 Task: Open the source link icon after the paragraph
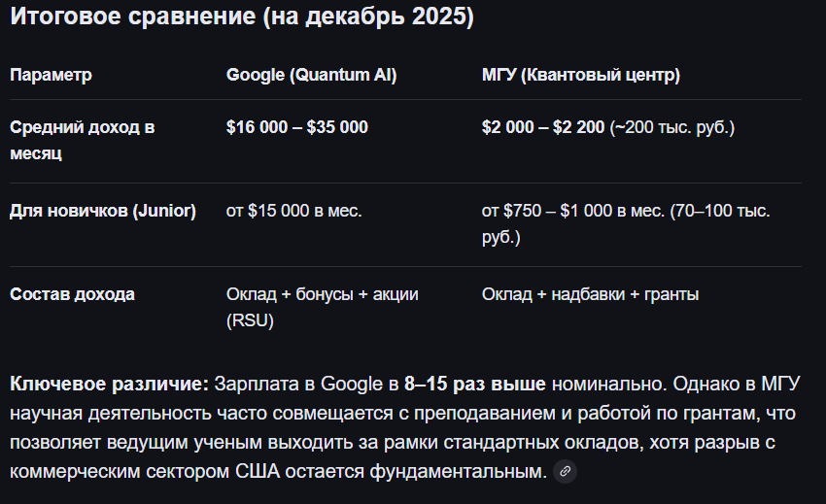(565, 471)
